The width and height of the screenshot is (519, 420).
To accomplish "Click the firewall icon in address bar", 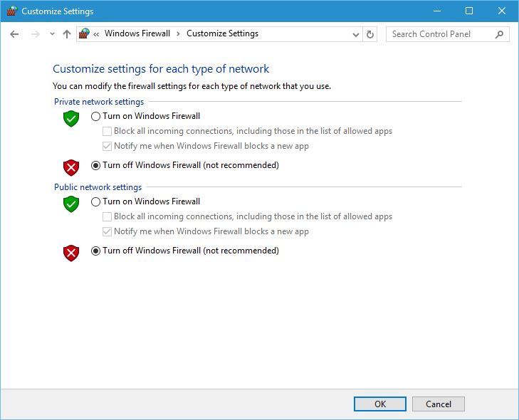I will (85, 33).
